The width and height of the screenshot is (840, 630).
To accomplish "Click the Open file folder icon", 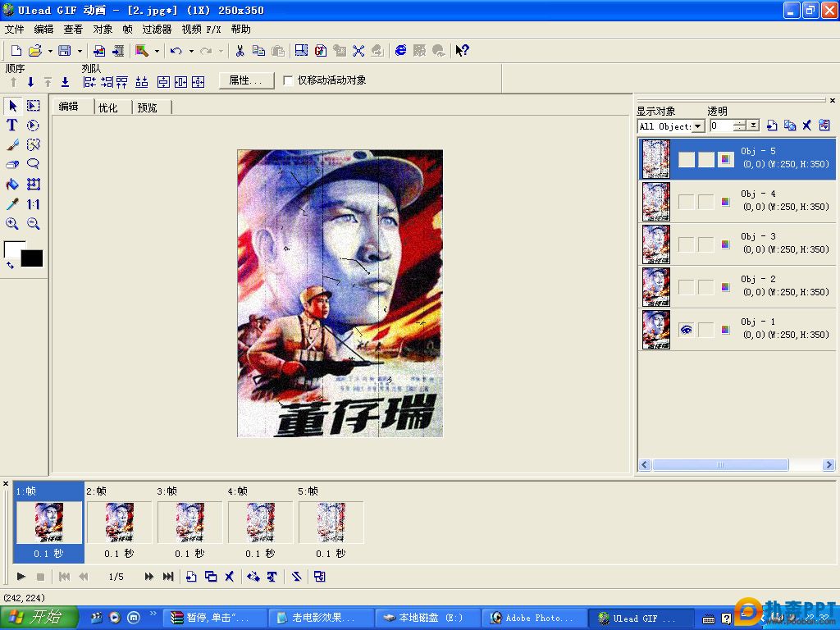I will coord(35,50).
